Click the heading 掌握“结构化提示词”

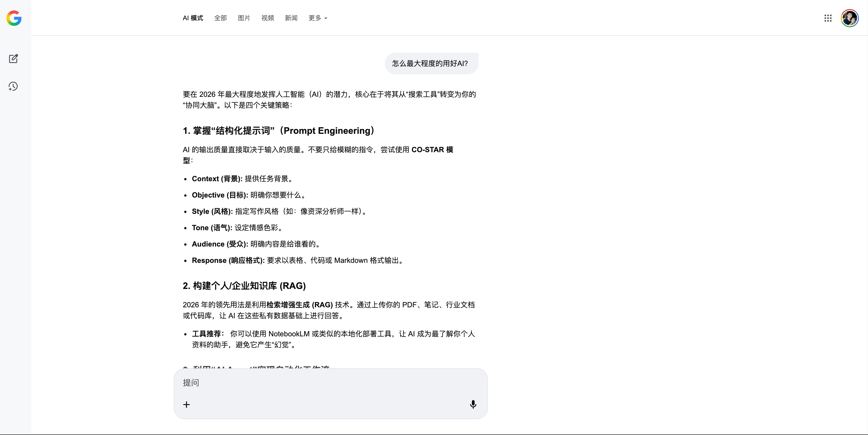(278, 131)
